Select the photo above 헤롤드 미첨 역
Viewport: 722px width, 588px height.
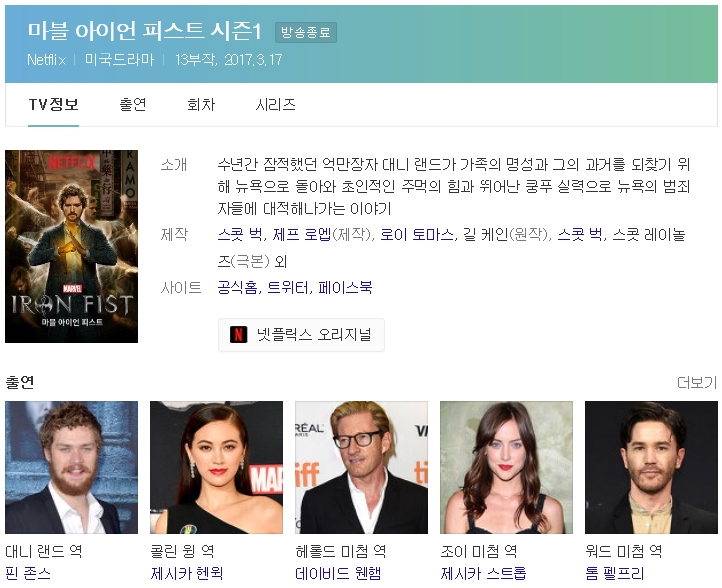point(361,467)
